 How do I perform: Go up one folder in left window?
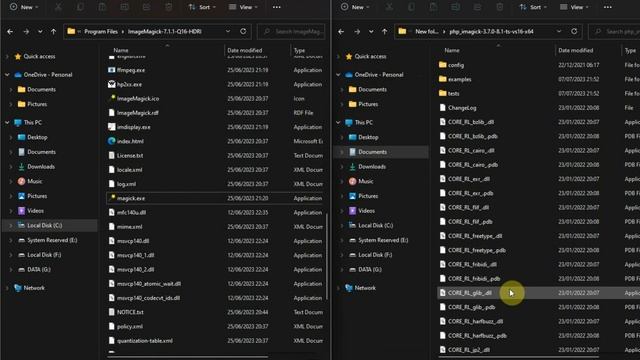53,31
